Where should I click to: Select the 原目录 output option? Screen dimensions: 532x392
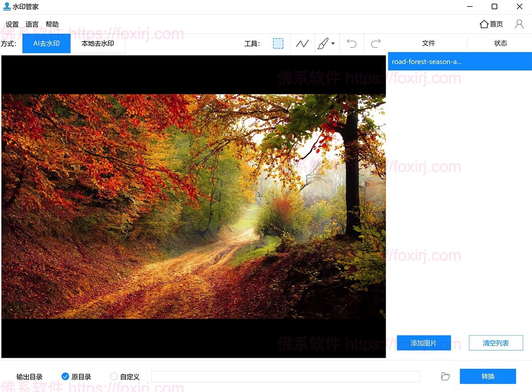(x=66, y=376)
